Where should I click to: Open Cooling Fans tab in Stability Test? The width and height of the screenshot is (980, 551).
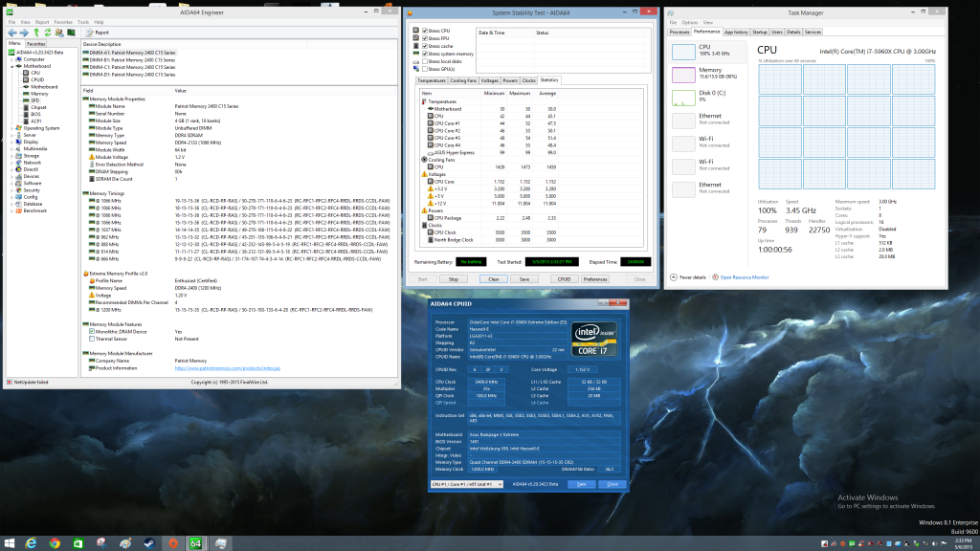463,80
